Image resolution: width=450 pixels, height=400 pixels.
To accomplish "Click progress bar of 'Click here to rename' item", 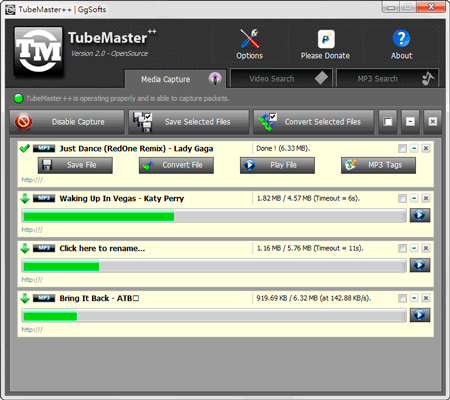I will pos(214,266).
